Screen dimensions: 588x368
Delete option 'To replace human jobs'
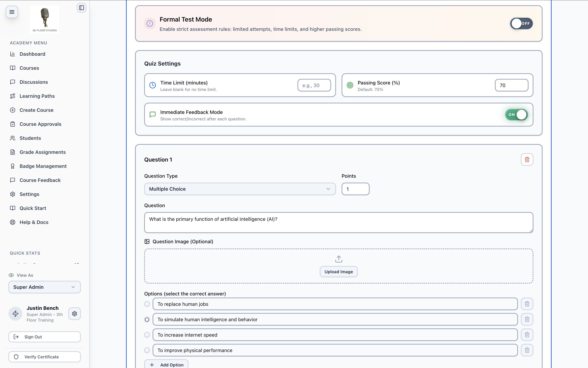527,304
